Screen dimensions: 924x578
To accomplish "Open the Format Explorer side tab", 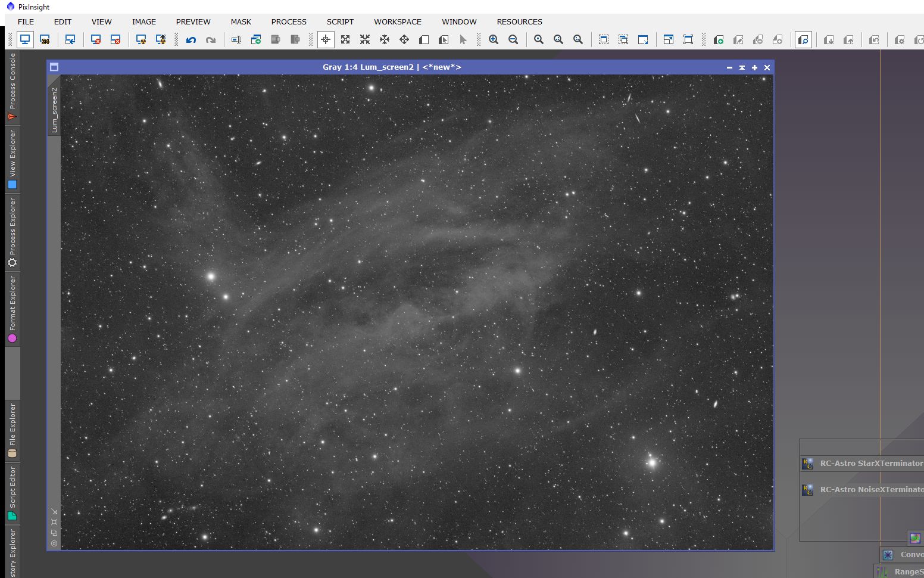I will (x=12, y=309).
